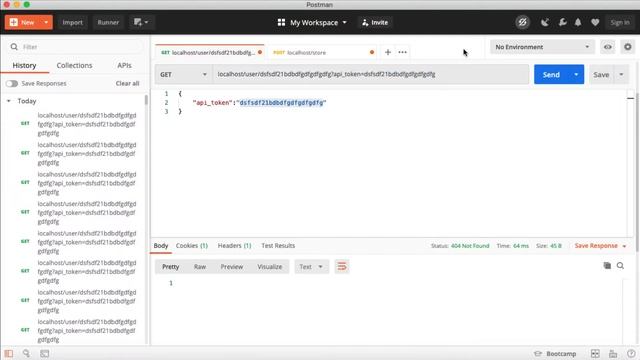Image resolution: width=640 pixels, height=360 pixels.
Task: Open the My Workspace switcher
Action: click(312, 22)
